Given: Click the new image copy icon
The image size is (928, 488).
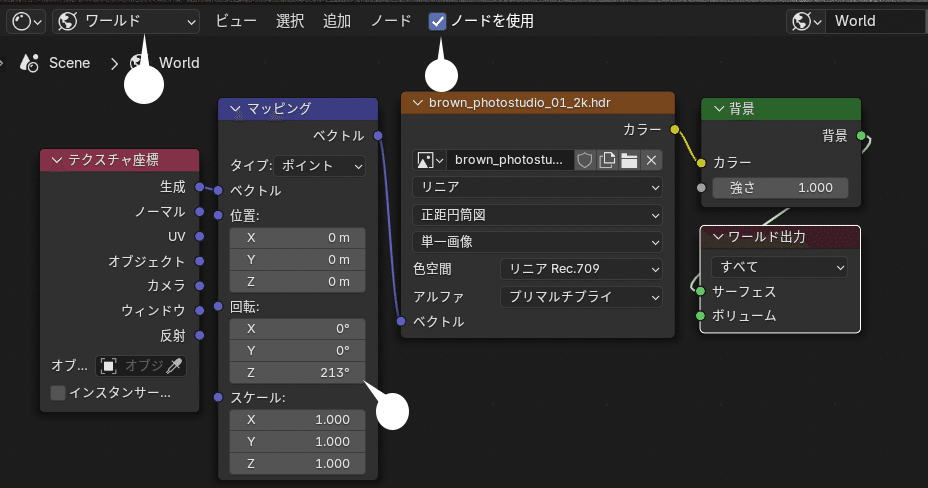Looking at the screenshot, I should pos(607,160).
